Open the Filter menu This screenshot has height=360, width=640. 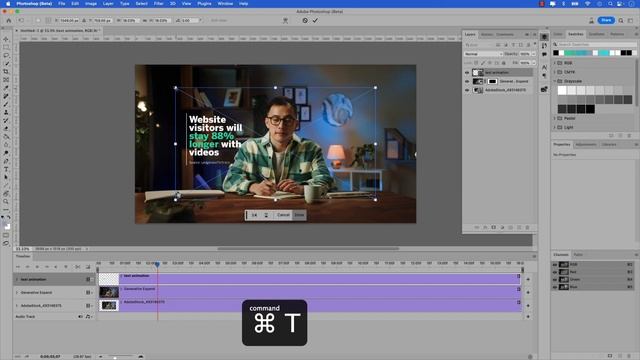[159, 4]
